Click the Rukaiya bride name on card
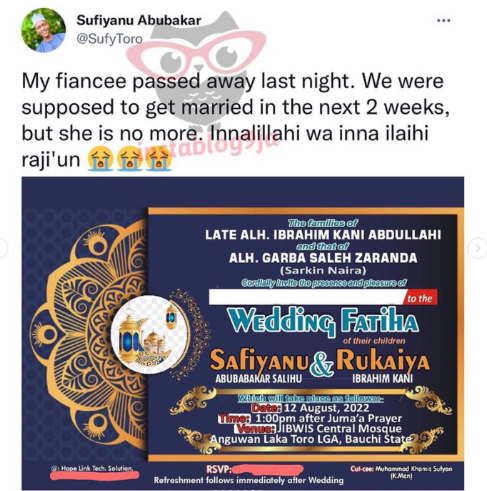This screenshot has width=487, height=491. coord(383,360)
